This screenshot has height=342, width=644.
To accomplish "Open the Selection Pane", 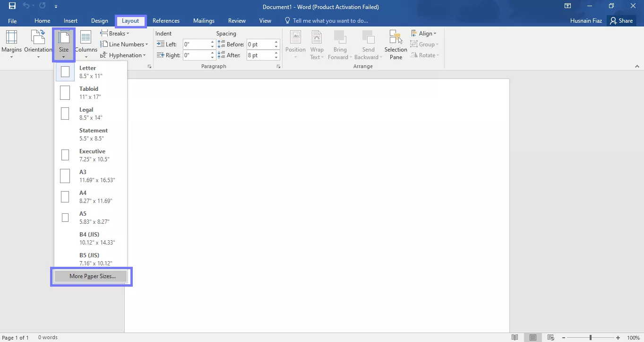I will (x=395, y=44).
